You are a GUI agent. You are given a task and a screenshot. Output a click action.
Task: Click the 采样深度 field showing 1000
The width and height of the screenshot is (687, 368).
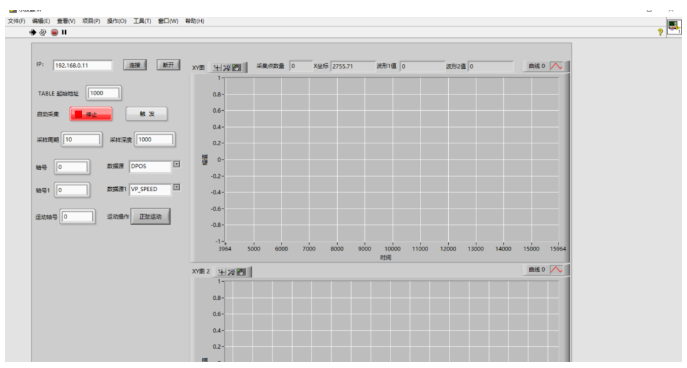155,139
